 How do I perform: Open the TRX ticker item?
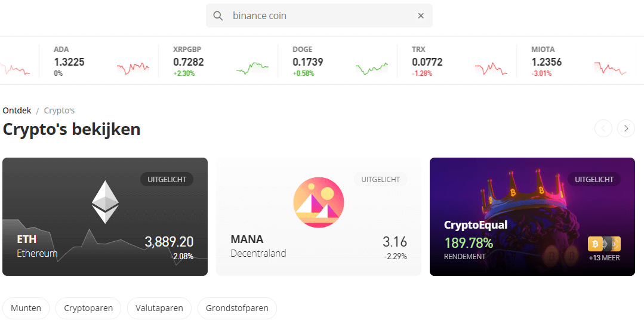457,61
